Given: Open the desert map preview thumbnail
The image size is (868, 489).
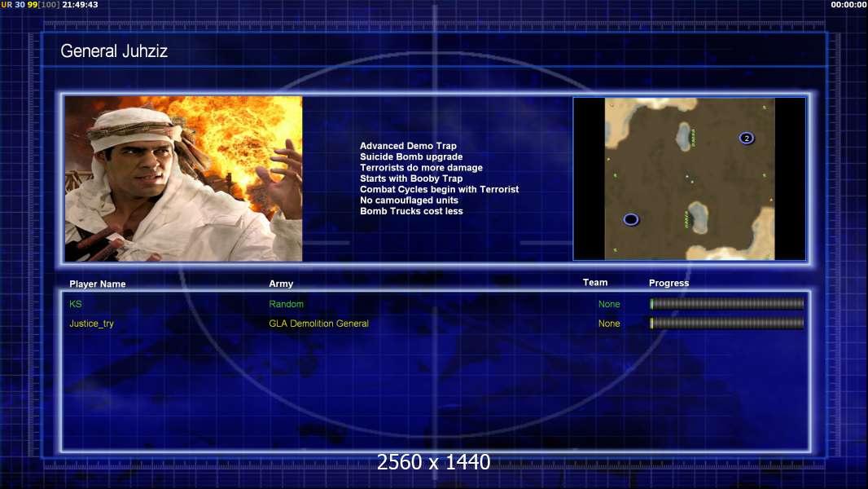Looking at the screenshot, I should pyautogui.click(x=689, y=178).
